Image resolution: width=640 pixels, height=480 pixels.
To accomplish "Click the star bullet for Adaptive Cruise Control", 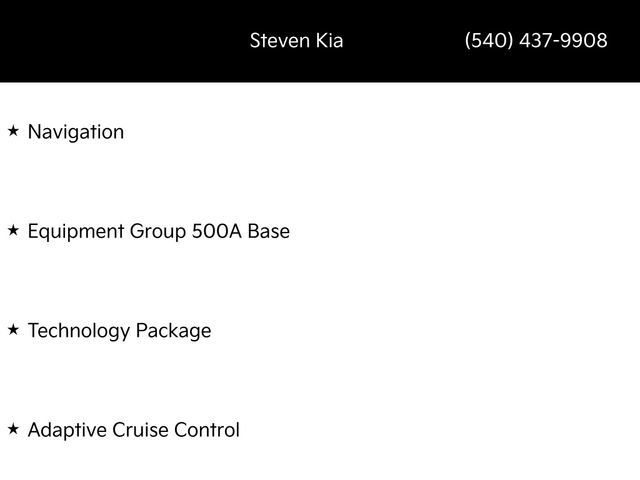I will tap(13, 429).
